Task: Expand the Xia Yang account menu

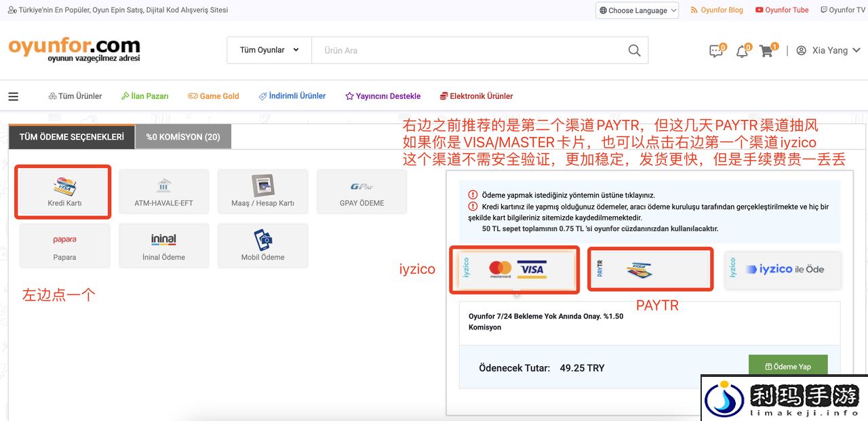Action: 829,51
